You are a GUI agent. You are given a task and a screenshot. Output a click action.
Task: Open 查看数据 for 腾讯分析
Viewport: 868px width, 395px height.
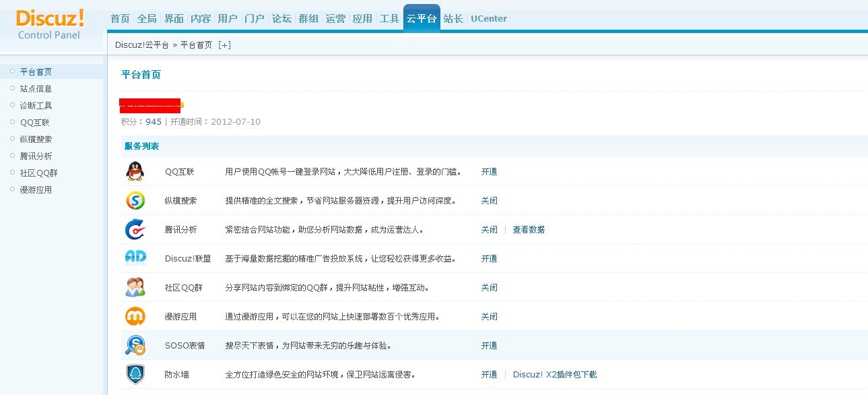click(x=529, y=229)
